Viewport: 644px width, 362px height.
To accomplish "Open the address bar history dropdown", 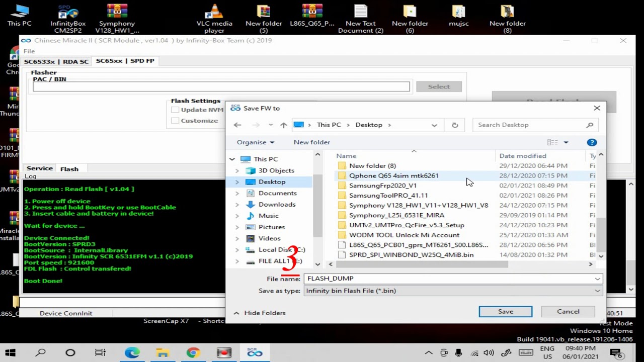I will (434, 125).
